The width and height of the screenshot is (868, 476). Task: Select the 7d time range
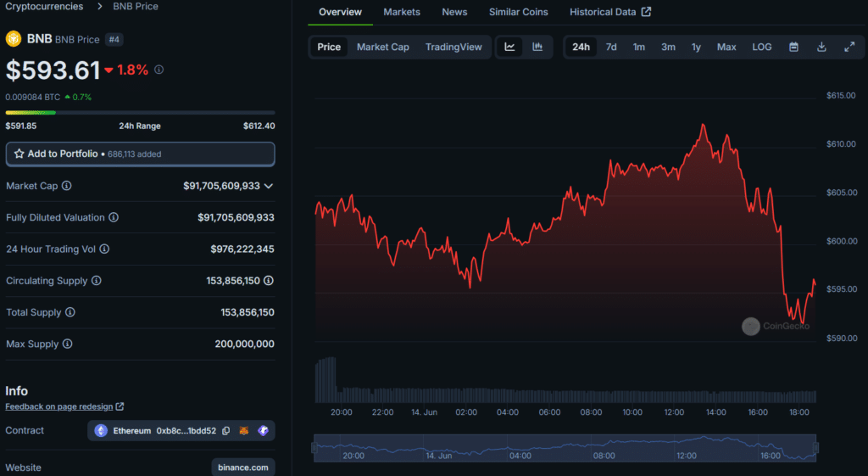point(611,48)
